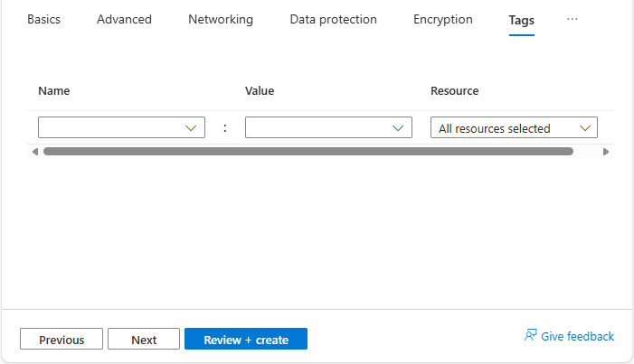The height and width of the screenshot is (364, 634).
Task: Show more tabs via ellipsis icon
Action: coord(572,19)
